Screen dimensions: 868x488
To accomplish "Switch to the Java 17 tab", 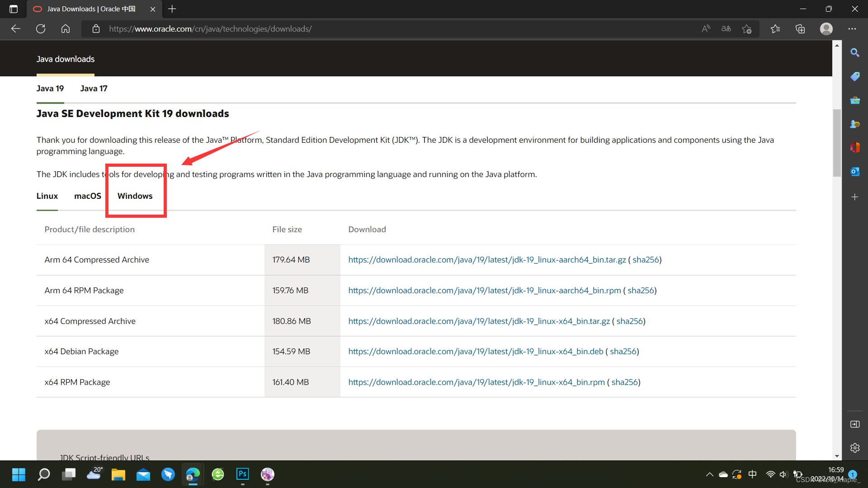I will click(94, 89).
